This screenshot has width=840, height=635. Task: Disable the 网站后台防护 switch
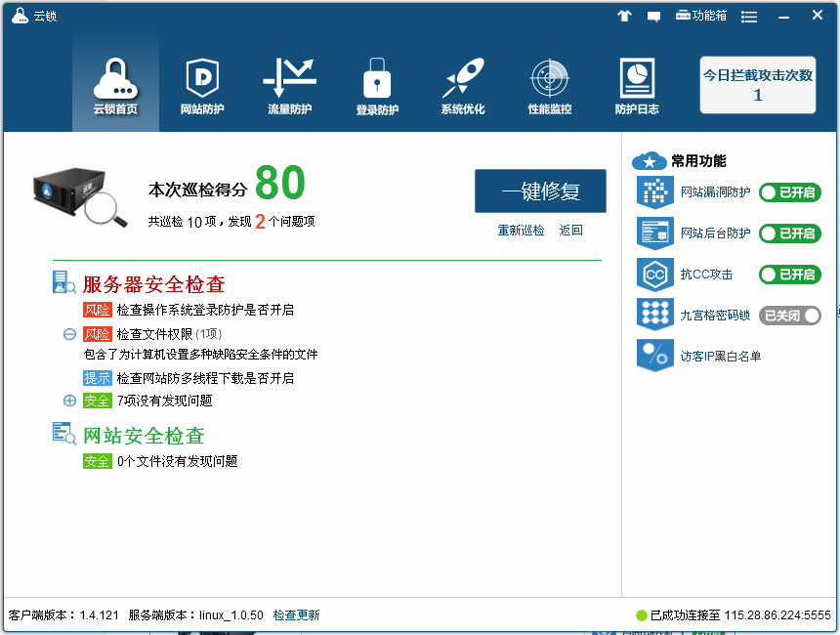(x=789, y=233)
